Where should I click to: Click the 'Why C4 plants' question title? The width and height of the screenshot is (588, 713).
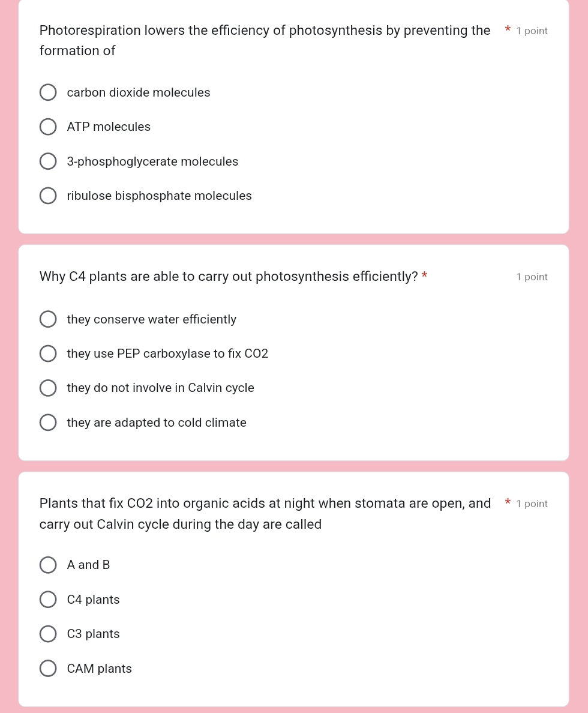228,277
